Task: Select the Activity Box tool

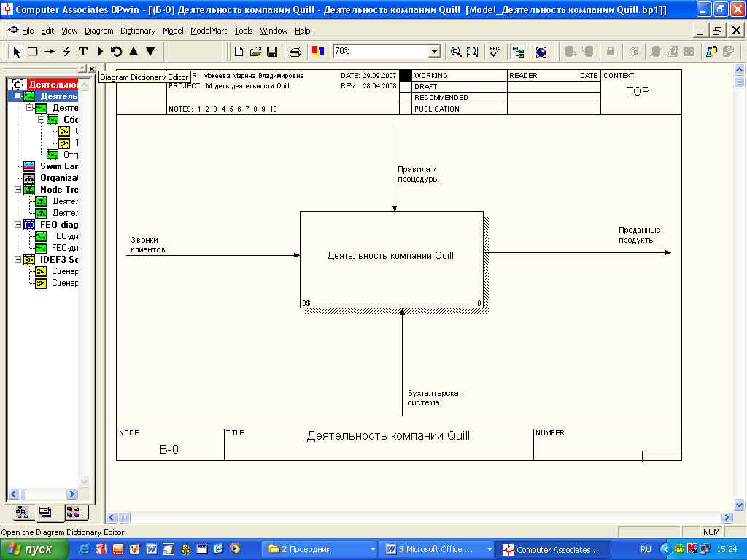Action: tap(33, 52)
